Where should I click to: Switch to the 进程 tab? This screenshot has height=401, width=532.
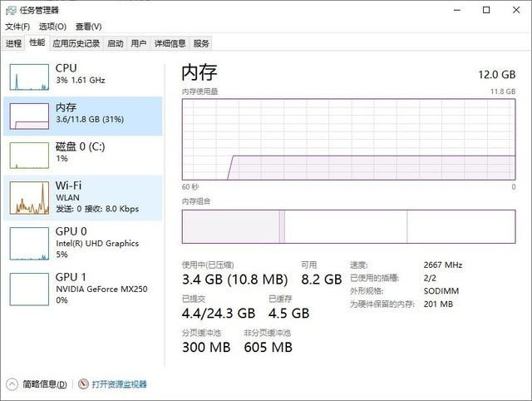tap(13, 43)
